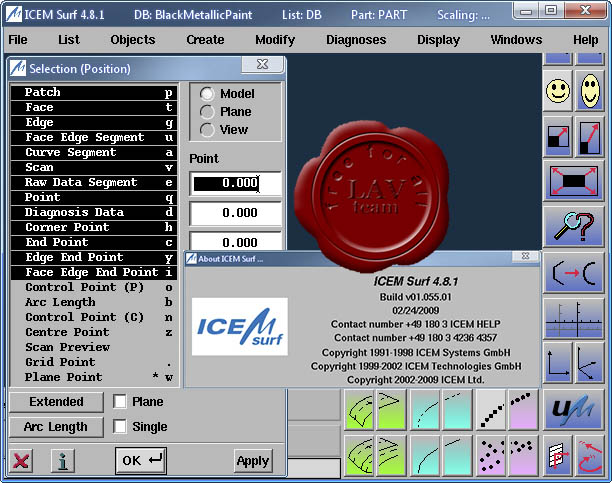Click the UM logo toolbar icon

click(574, 409)
